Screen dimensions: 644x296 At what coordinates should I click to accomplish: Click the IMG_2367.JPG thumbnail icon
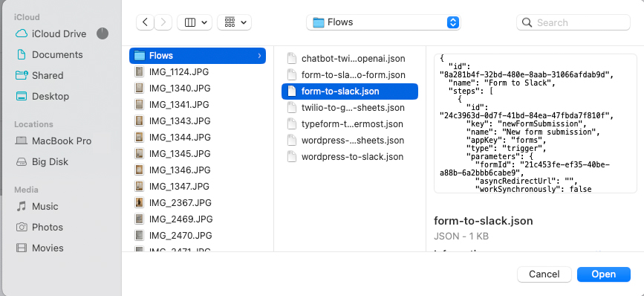[140, 203]
